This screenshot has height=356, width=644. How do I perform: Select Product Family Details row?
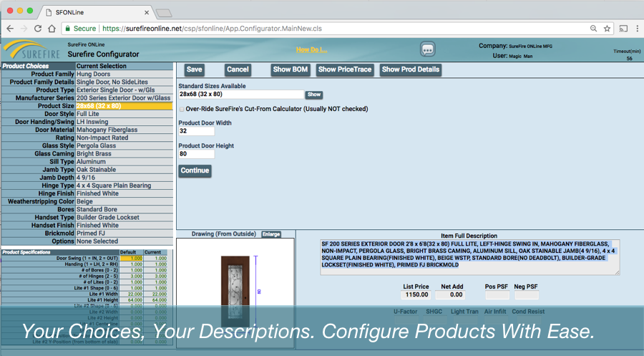[87, 82]
